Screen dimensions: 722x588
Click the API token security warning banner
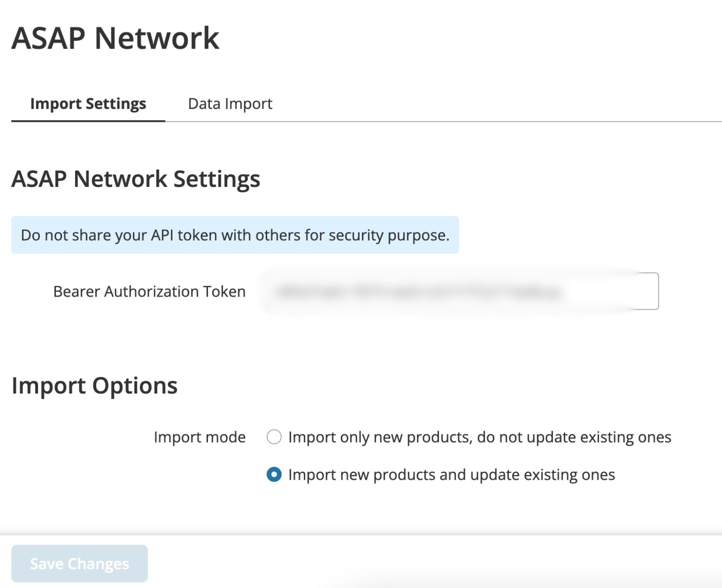pyautogui.click(x=235, y=235)
